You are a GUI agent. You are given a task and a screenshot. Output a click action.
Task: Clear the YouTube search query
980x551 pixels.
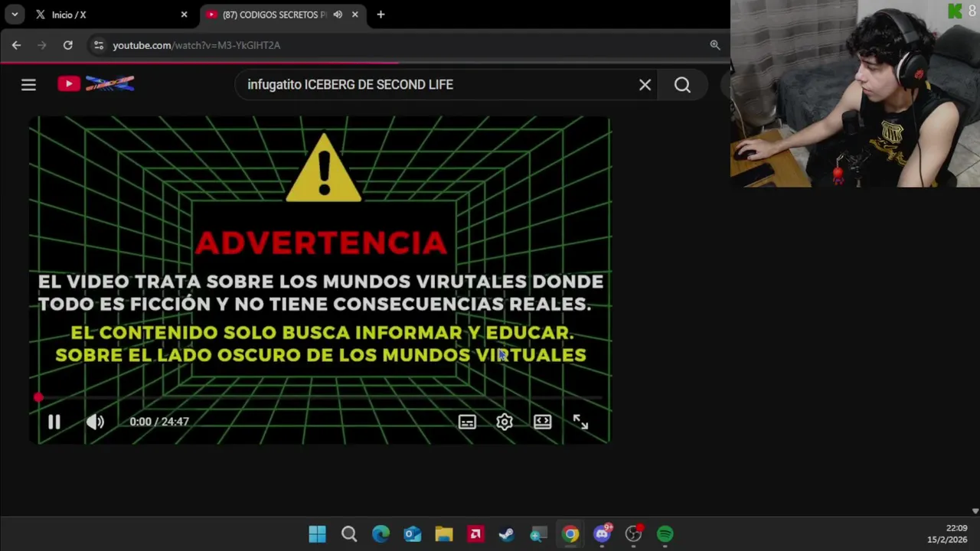(x=645, y=85)
